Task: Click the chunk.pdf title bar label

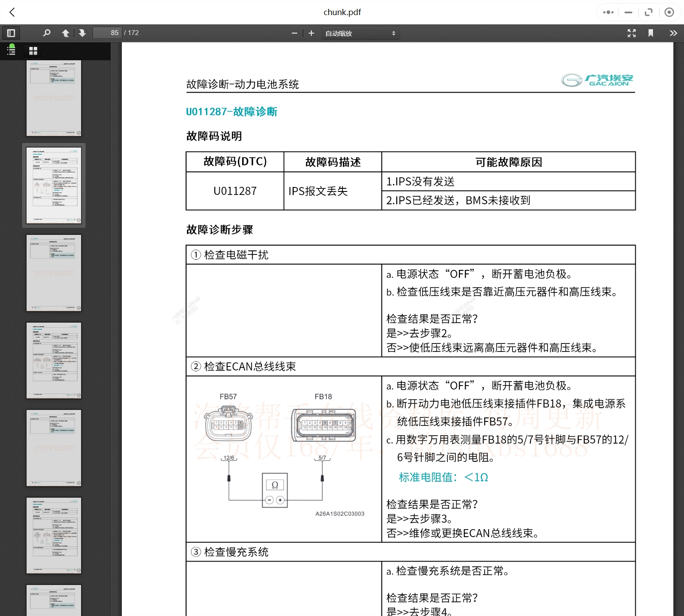Action: tap(342, 12)
